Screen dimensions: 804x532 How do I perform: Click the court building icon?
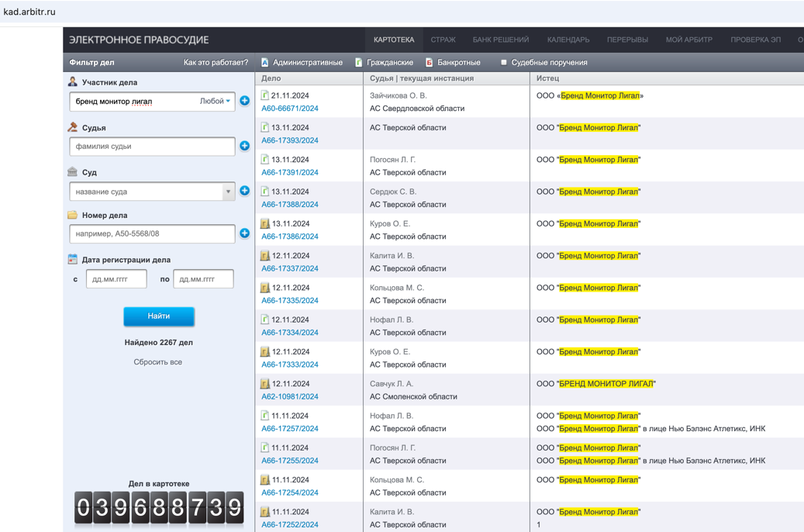[x=73, y=172]
